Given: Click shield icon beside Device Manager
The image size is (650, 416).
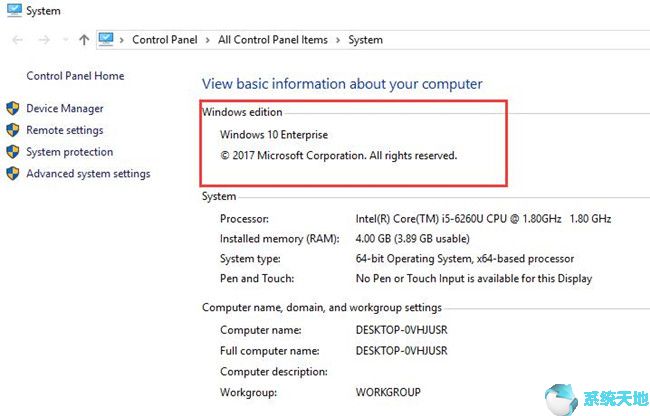Looking at the screenshot, I should point(13,109).
